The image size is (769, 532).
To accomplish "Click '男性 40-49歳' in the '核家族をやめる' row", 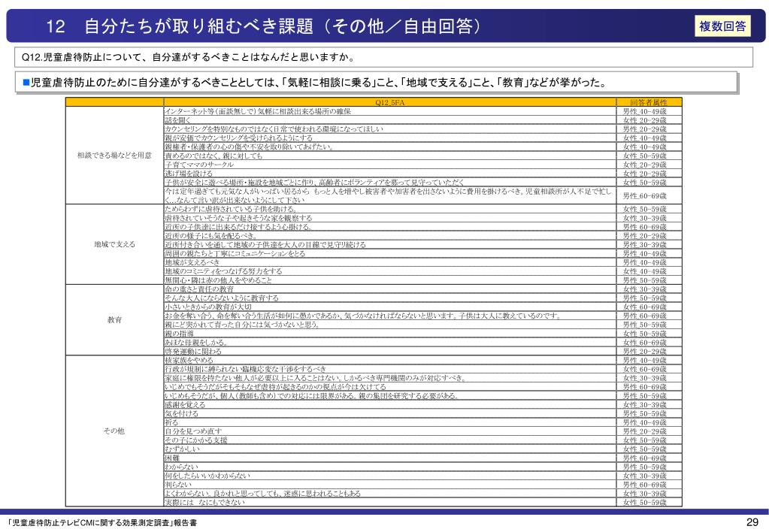I will point(644,360).
